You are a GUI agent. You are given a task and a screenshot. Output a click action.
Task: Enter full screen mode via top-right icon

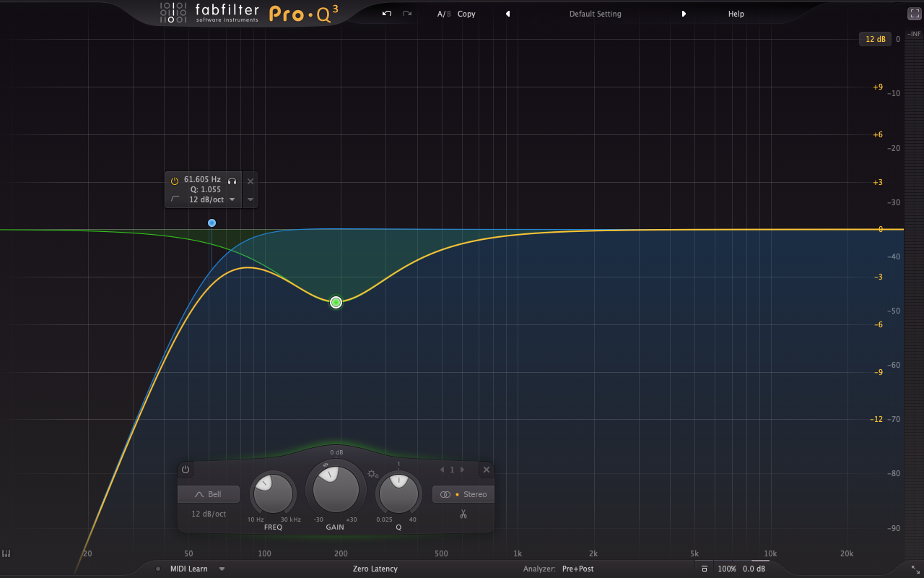[914, 14]
